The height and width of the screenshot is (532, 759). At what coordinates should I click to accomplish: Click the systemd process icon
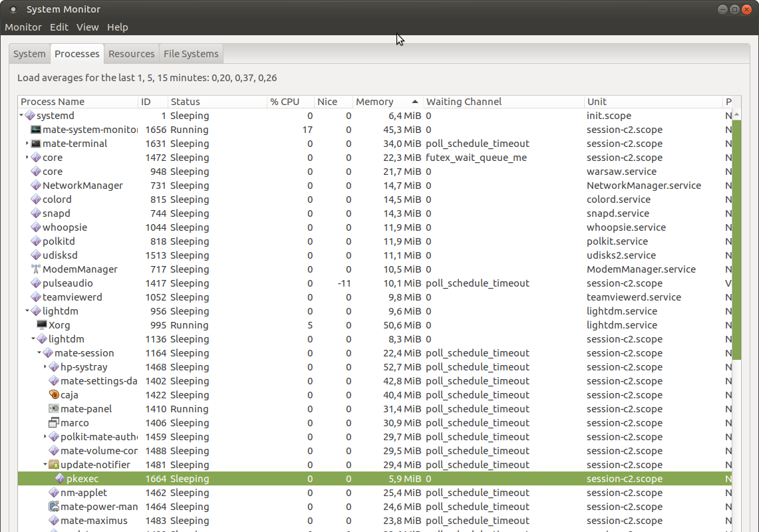(x=30, y=116)
